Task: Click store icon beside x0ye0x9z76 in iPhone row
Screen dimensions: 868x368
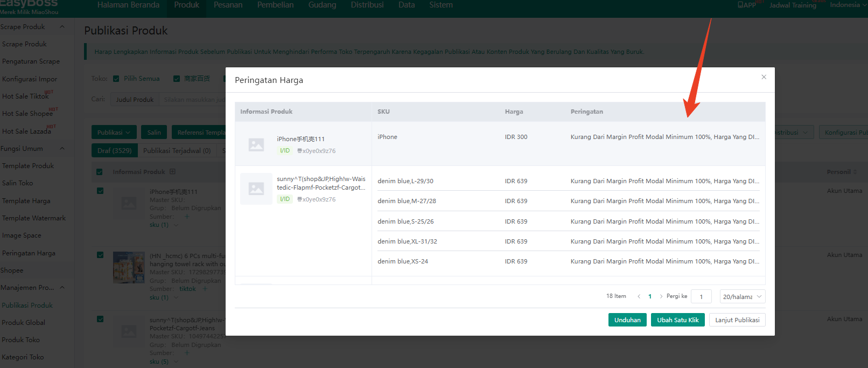Action: [x=299, y=151]
